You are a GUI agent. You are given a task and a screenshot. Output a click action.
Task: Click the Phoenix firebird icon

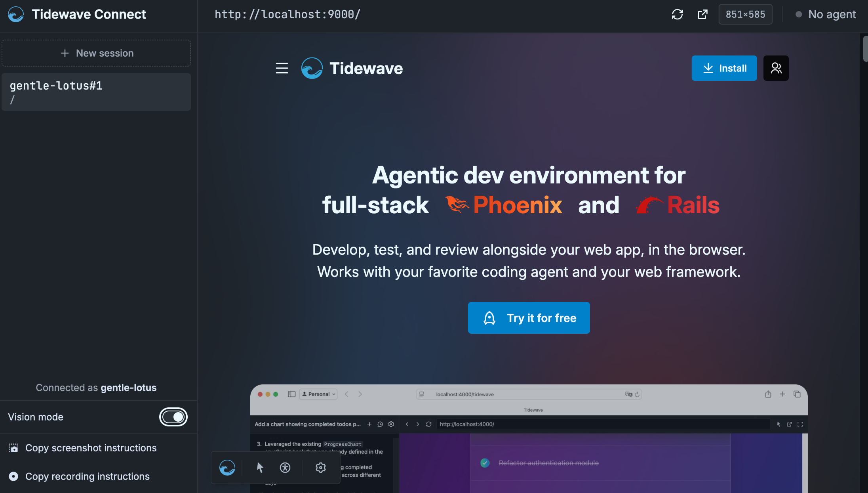(x=457, y=204)
